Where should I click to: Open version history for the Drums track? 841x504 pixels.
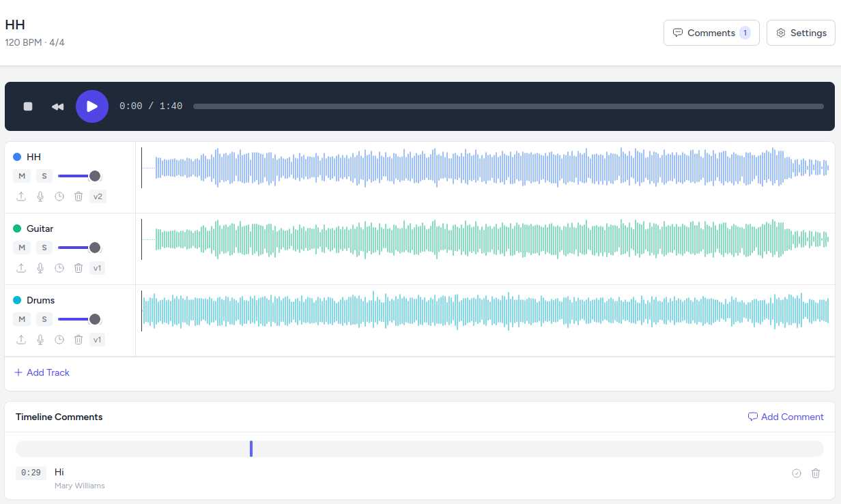point(59,339)
